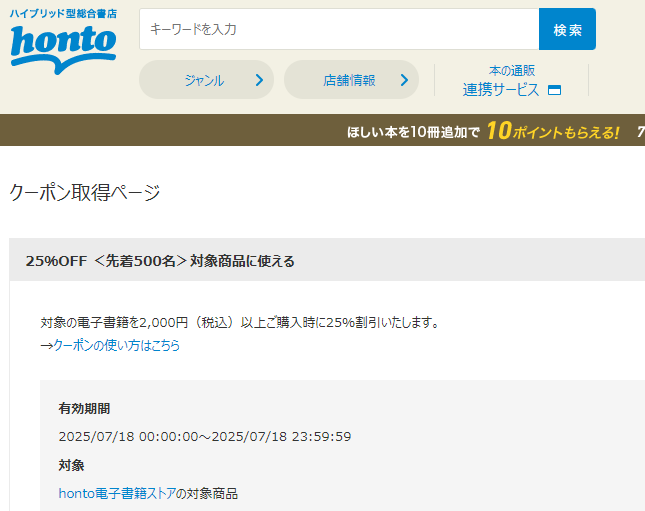The width and height of the screenshot is (645, 511).
Task: Expand the 店舗情報 store info menu
Action: click(x=351, y=80)
